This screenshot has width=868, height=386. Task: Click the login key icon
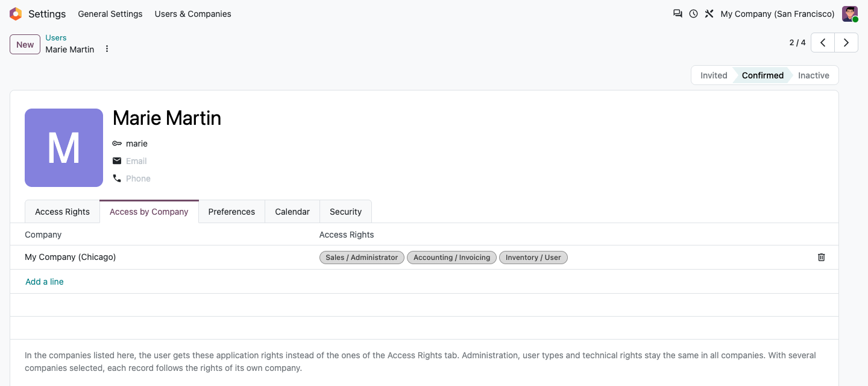pos(117,144)
